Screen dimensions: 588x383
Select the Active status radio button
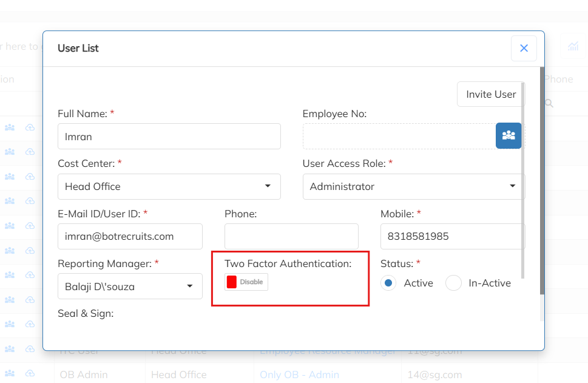pos(390,283)
